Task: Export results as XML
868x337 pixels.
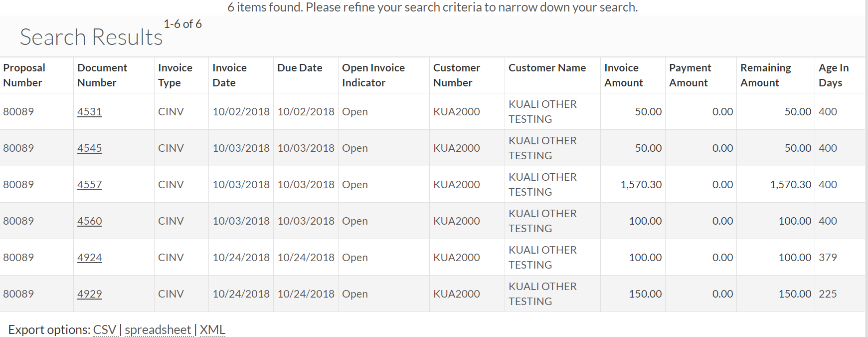Action: click(212, 330)
